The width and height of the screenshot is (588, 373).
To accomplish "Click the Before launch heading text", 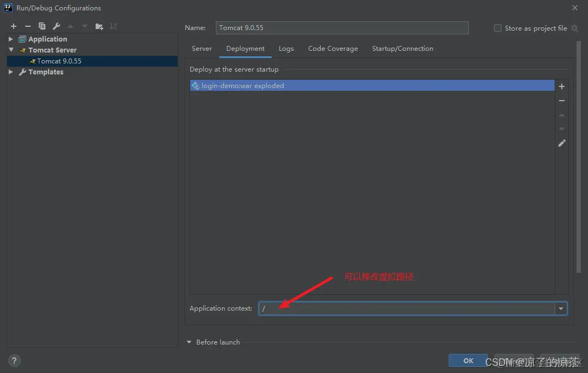I will (x=218, y=342).
